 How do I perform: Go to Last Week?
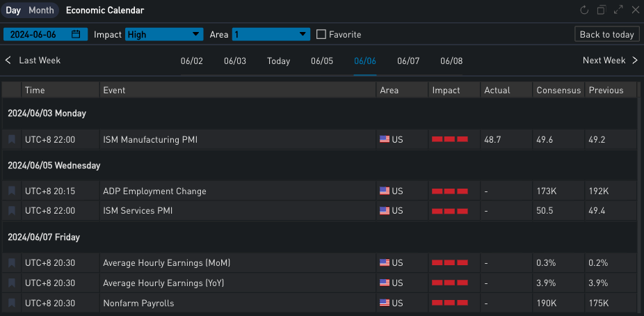pos(33,61)
